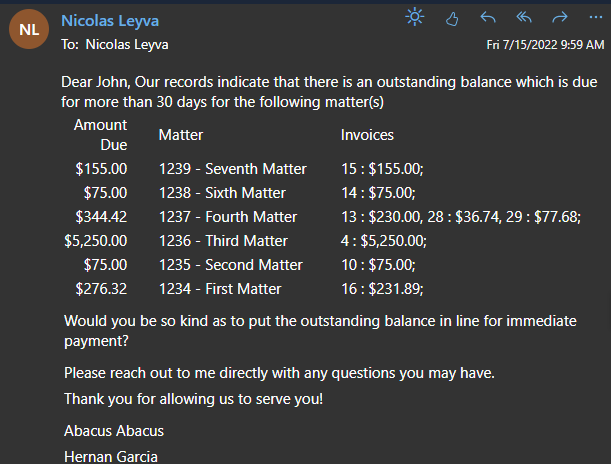Forward this email
The height and width of the screenshot is (464, 611).
[560, 18]
